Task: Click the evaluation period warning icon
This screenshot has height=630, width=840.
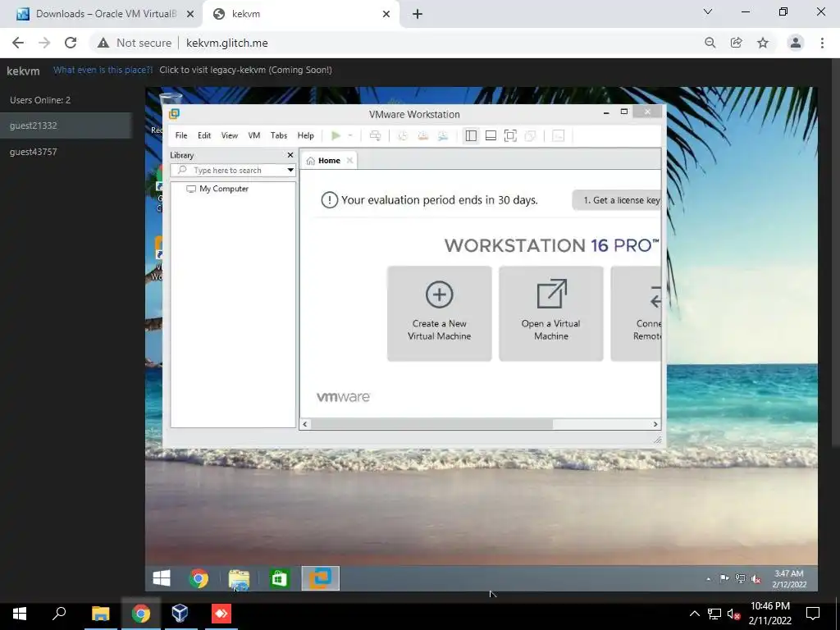Action: (329, 200)
